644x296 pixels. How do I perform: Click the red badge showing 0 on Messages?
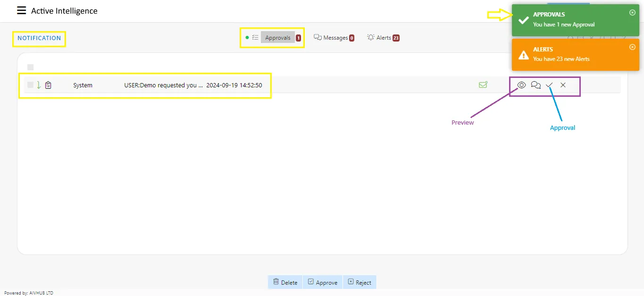[351, 38]
